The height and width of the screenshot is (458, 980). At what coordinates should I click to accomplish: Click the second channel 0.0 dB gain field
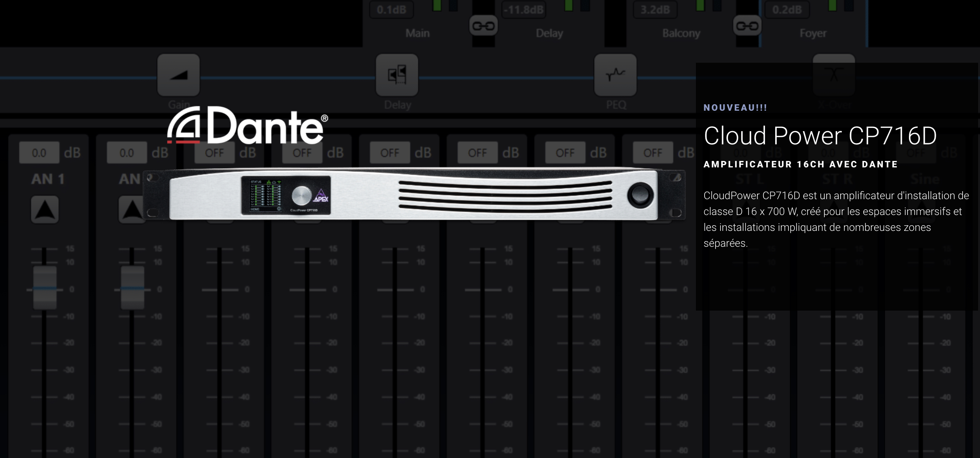[127, 153]
